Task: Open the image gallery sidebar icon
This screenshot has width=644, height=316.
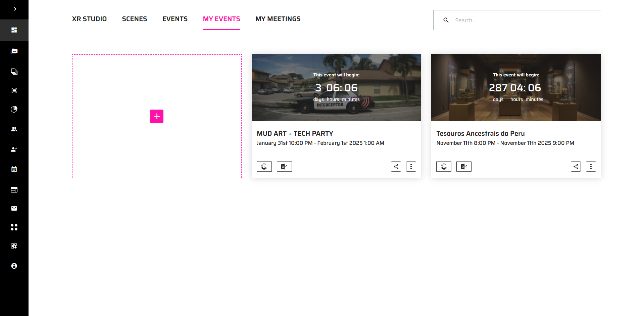Action: 14,52
